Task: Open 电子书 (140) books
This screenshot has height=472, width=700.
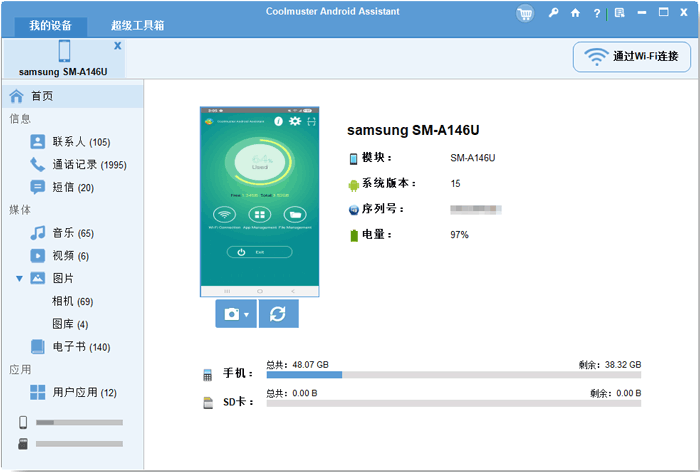Action: click(x=81, y=347)
